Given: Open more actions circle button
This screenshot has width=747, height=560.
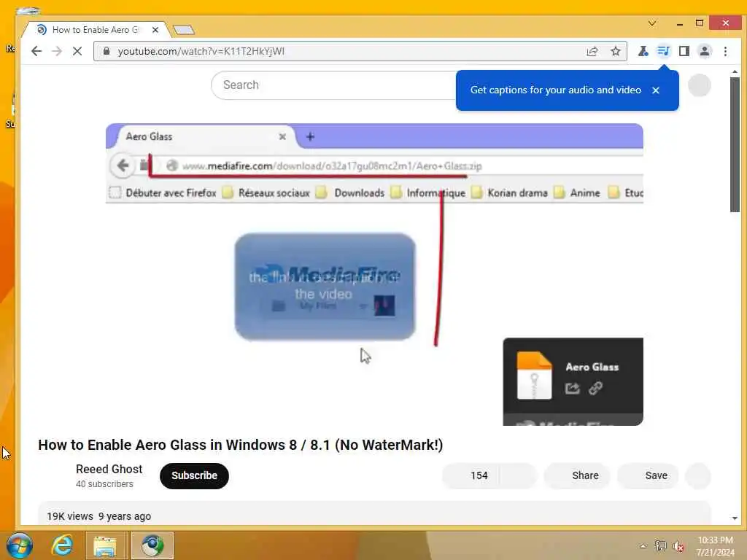Looking at the screenshot, I should coord(698,475).
